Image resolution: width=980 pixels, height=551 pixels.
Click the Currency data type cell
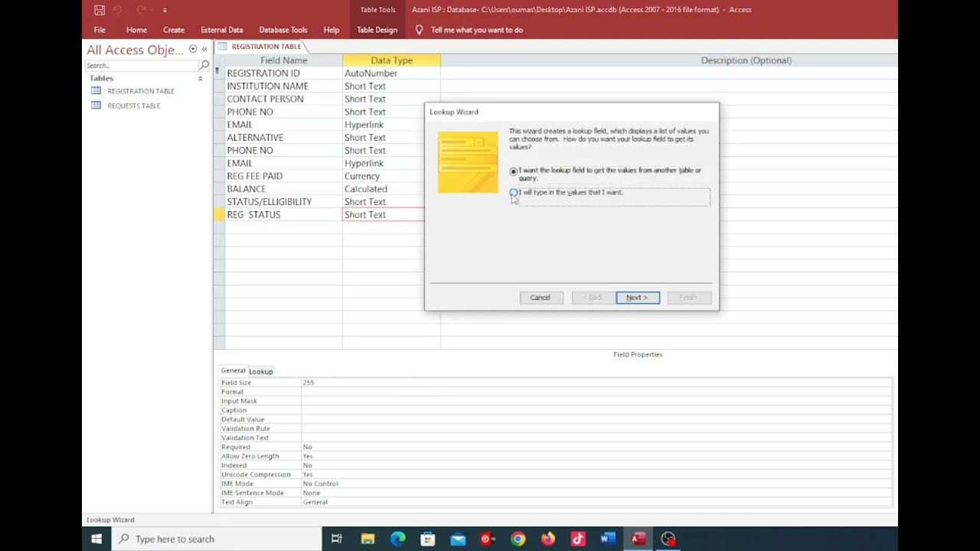391,176
